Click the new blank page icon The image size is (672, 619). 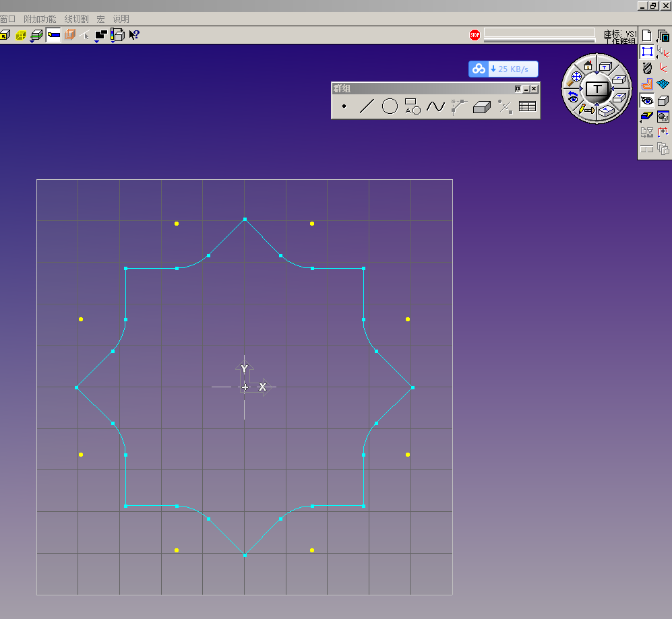click(x=646, y=35)
